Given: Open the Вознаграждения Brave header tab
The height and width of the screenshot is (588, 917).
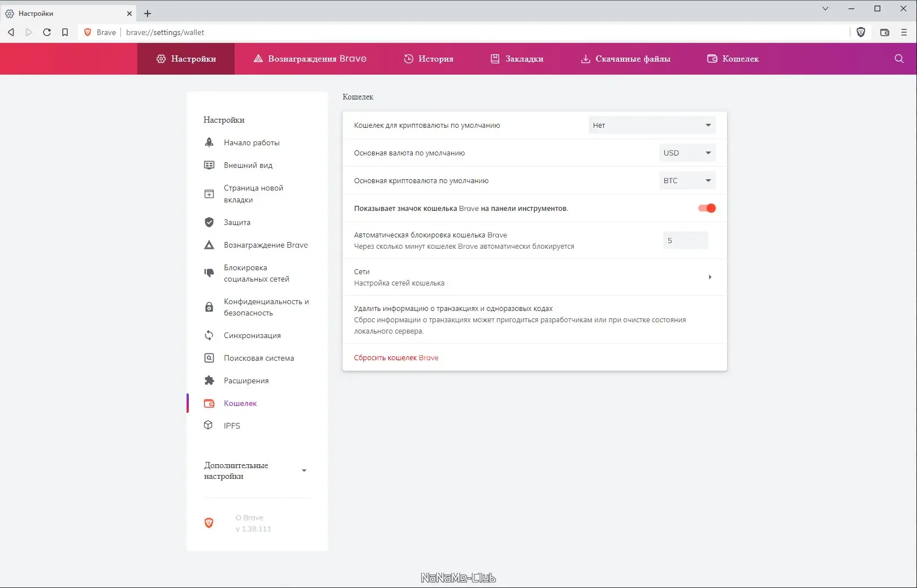Looking at the screenshot, I should tap(310, 59).
